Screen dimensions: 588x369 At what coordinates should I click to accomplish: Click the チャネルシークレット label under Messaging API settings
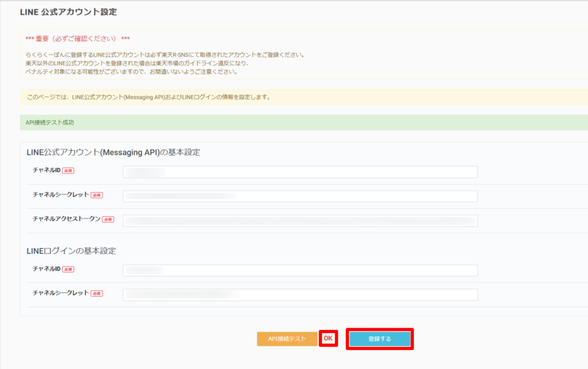click(61, 195)
